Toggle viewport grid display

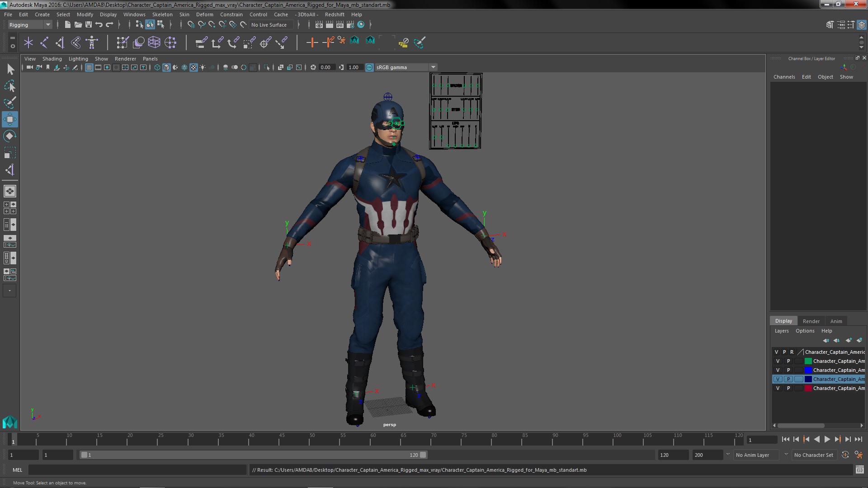pos(89,67)
